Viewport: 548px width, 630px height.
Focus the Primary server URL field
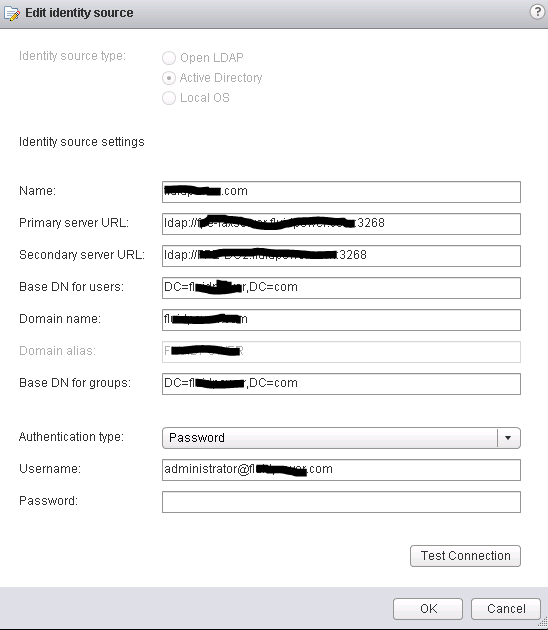coord(341,224)
